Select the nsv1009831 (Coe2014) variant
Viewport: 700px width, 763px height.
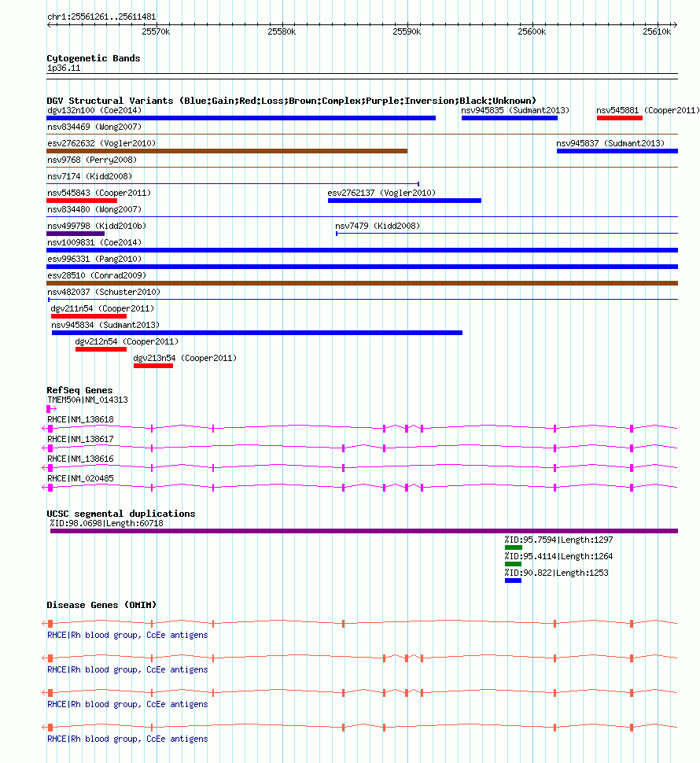coord(362,251)
